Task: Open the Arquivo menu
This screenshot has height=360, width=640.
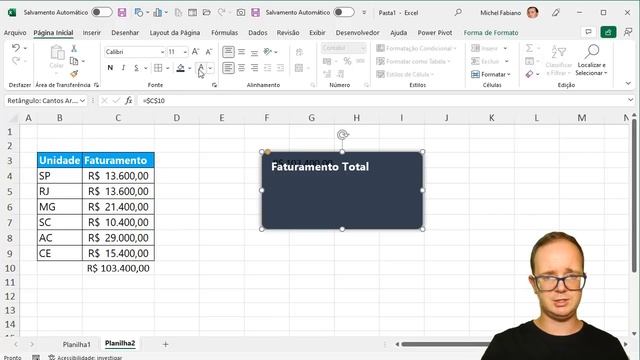Action: tap(15, 33)
